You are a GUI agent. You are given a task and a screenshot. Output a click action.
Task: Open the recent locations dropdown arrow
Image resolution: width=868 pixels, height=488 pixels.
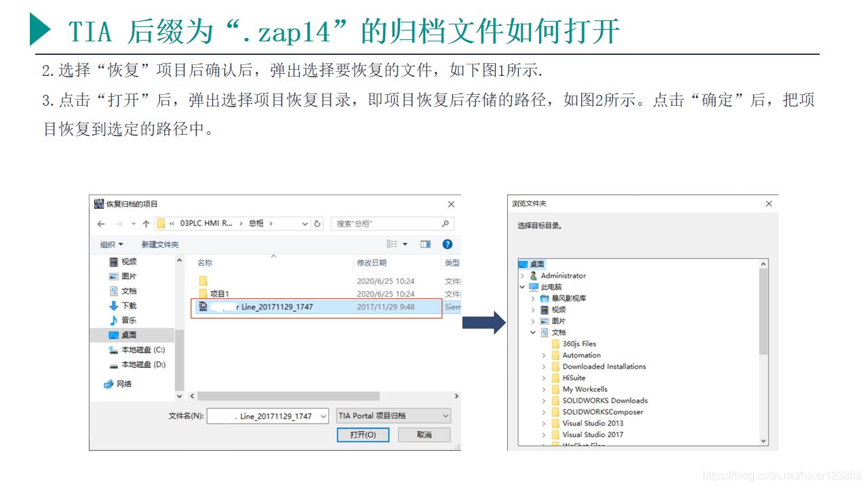134,224
